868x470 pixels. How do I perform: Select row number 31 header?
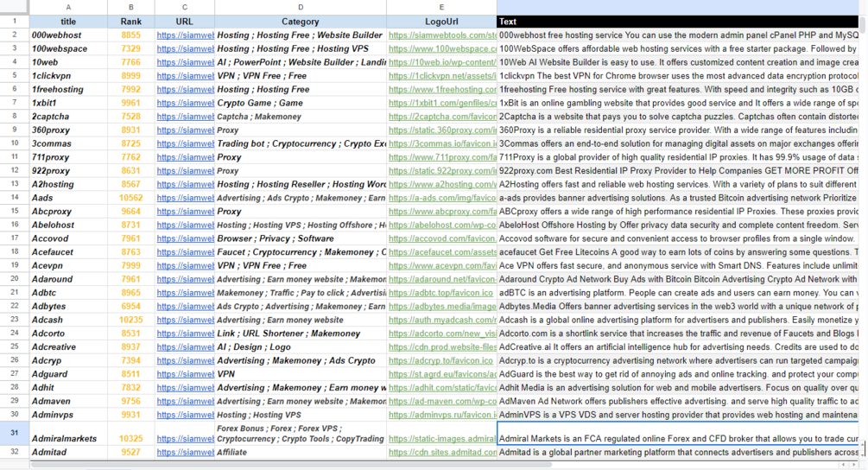(x=15, y=433)
